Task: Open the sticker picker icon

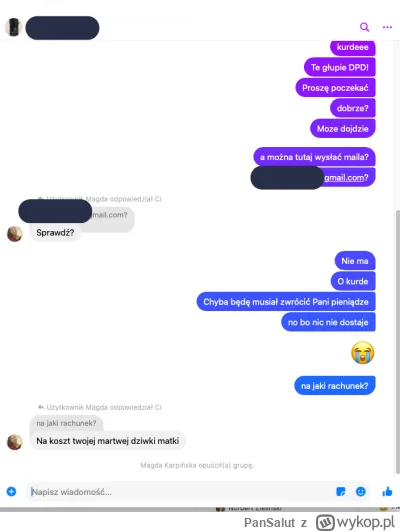Action: [341, 491]
